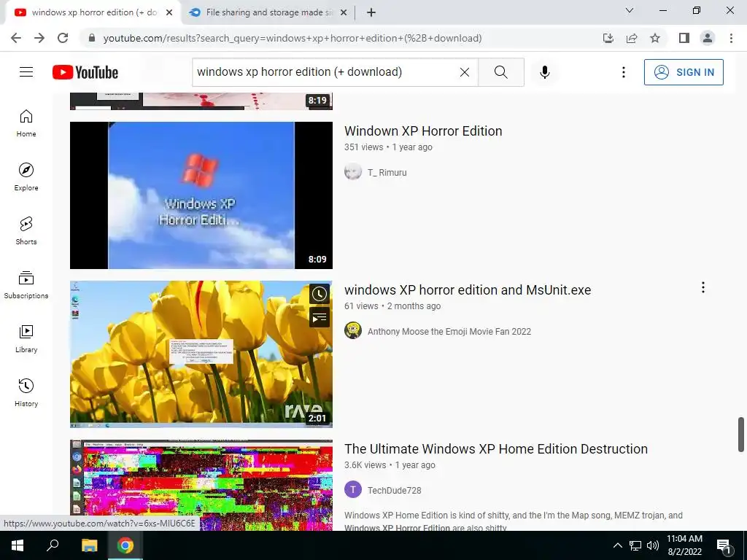The width and height of the screenshot is (747, 560).
Task: Click the partially visible 8:19 video thumbnail
Action: click(201, 101)
